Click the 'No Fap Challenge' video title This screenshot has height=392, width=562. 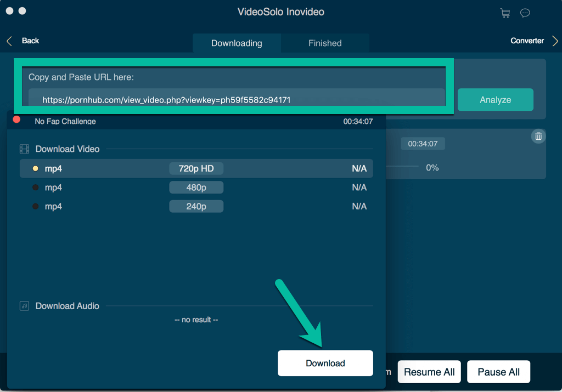point(65,121)
